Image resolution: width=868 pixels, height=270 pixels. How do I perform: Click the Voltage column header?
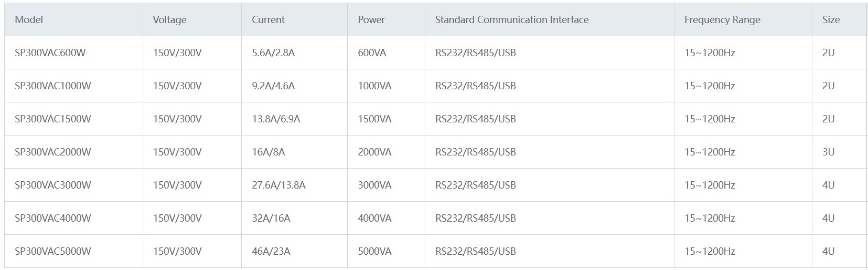(169, 19)
